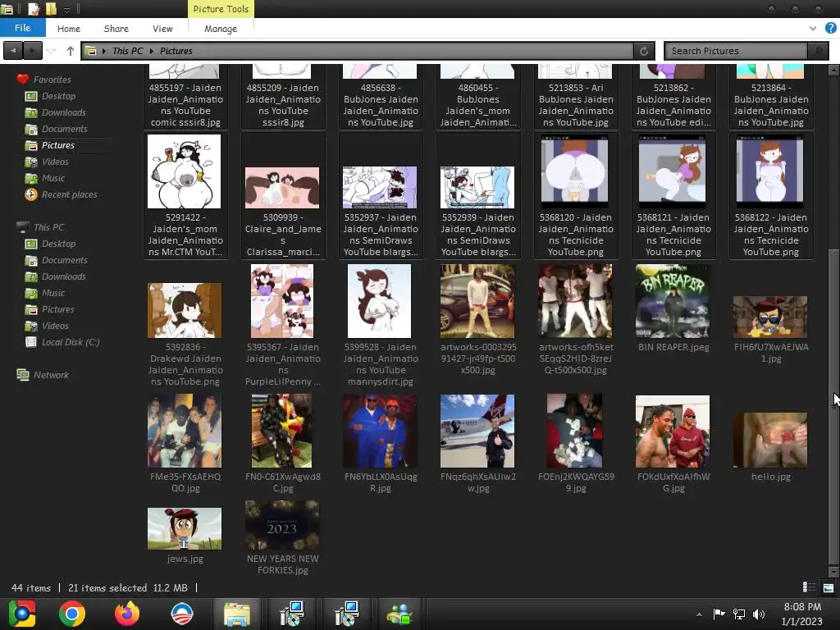The width and height of the screenshot is (840, 630).
Task: Open the View ribbon tab
Action: point(162,29)
